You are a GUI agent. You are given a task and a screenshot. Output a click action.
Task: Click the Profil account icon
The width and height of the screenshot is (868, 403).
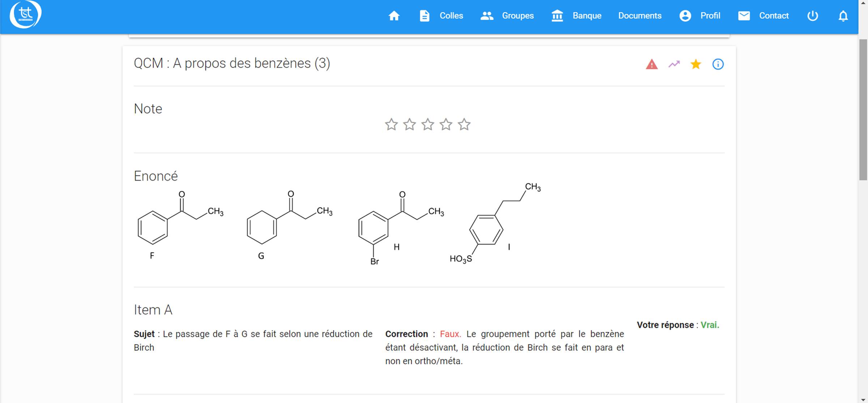pyautogui.click(x=685, y=16)
